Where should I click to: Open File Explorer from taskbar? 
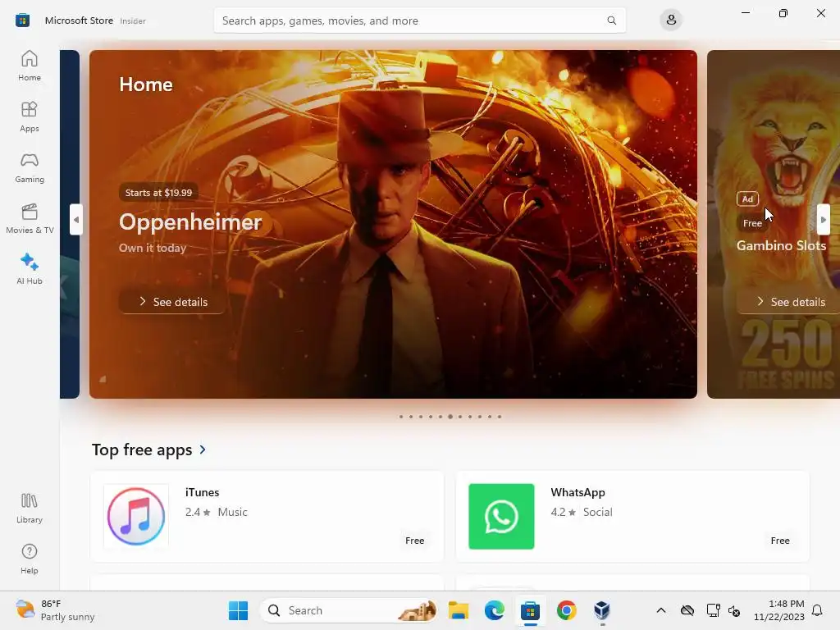coord(459,610)
